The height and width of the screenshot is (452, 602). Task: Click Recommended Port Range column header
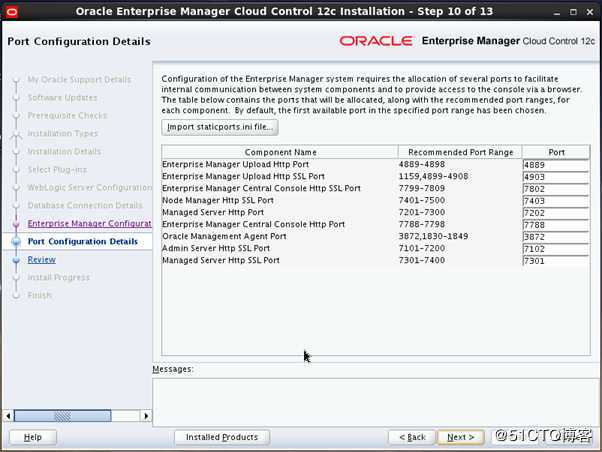(460, 152)
